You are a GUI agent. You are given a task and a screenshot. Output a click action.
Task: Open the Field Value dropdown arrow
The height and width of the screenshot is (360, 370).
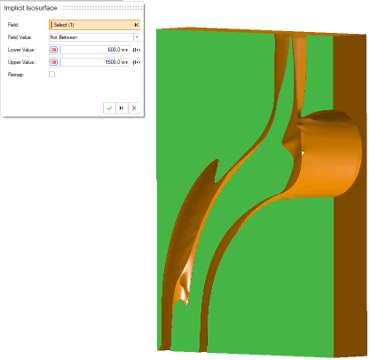point(137,37)
